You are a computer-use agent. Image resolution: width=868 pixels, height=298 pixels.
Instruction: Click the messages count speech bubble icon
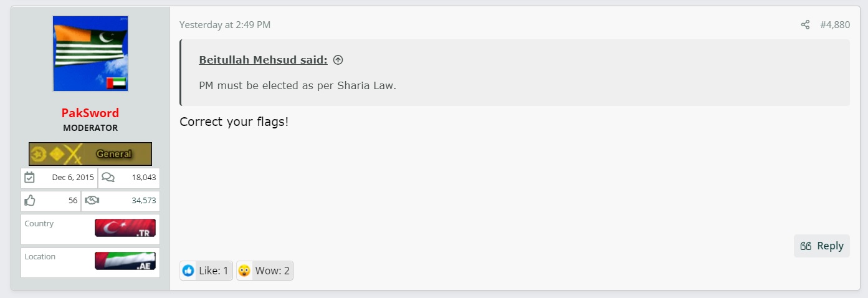coord(108,178)
